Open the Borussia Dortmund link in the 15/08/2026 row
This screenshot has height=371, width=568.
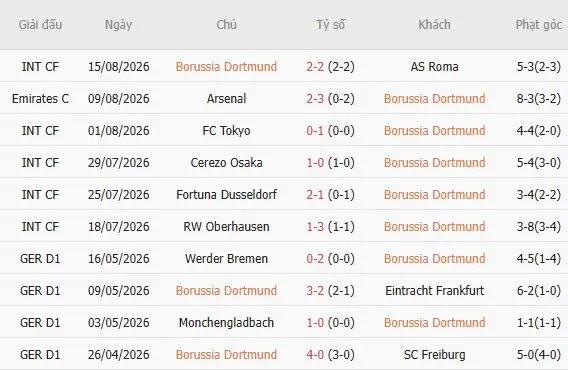tap(226, 67)
